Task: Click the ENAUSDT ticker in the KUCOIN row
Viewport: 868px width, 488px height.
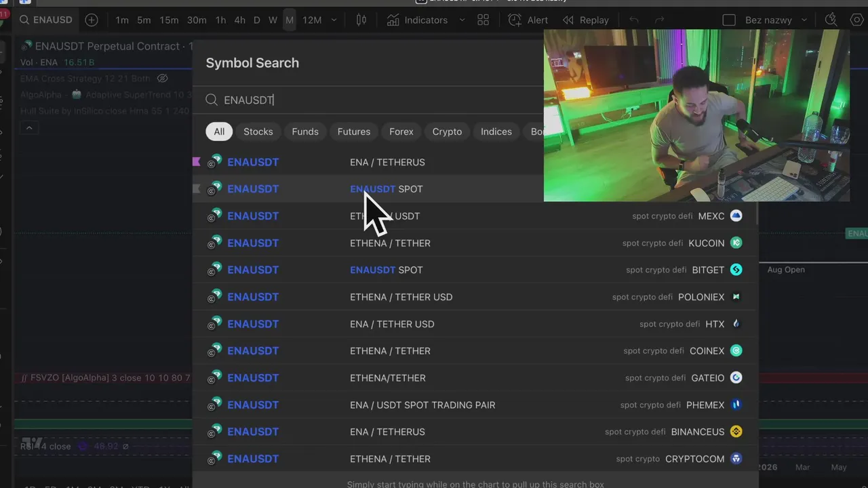Action: point(253,243)
